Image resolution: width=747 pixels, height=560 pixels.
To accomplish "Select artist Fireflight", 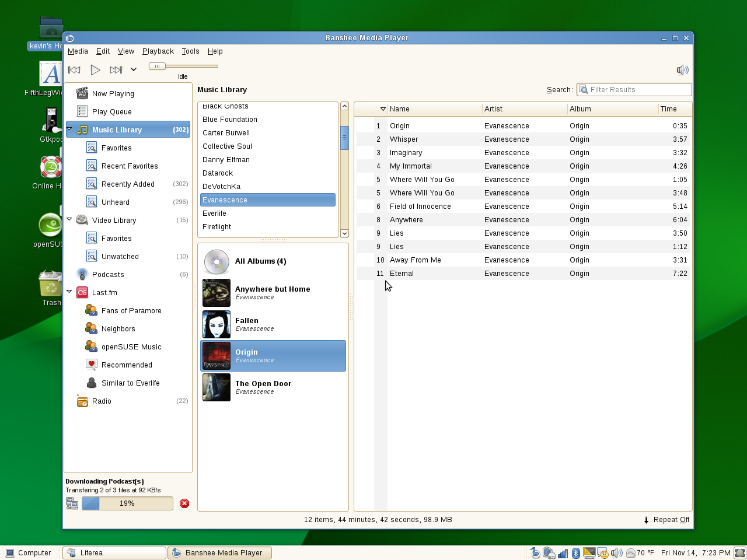I will point(268,227).
